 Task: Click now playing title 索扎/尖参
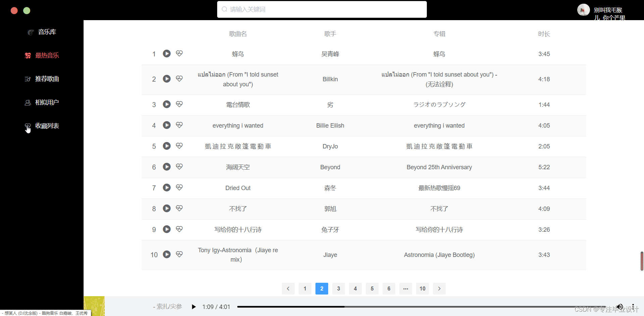tap(167, 307)
